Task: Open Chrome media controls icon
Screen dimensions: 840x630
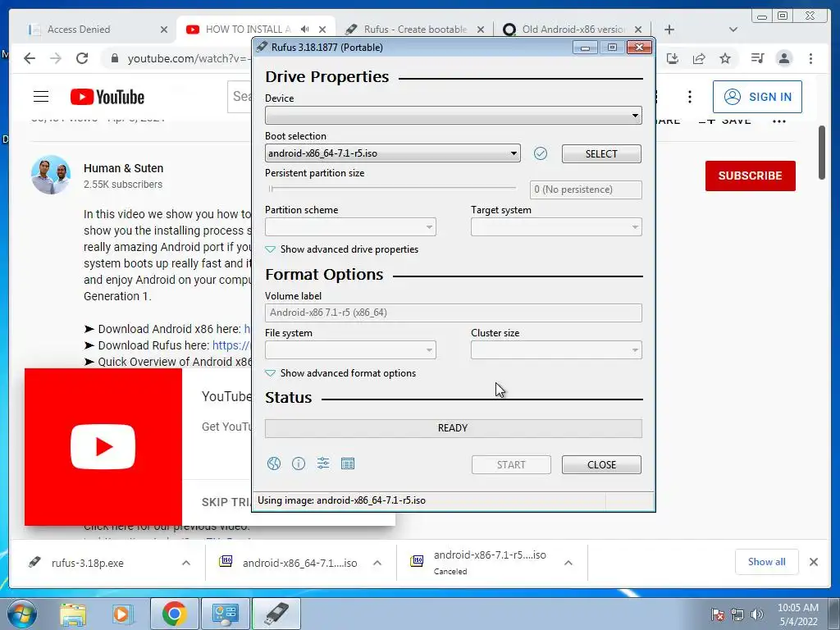Action: [x=757, y=58]
